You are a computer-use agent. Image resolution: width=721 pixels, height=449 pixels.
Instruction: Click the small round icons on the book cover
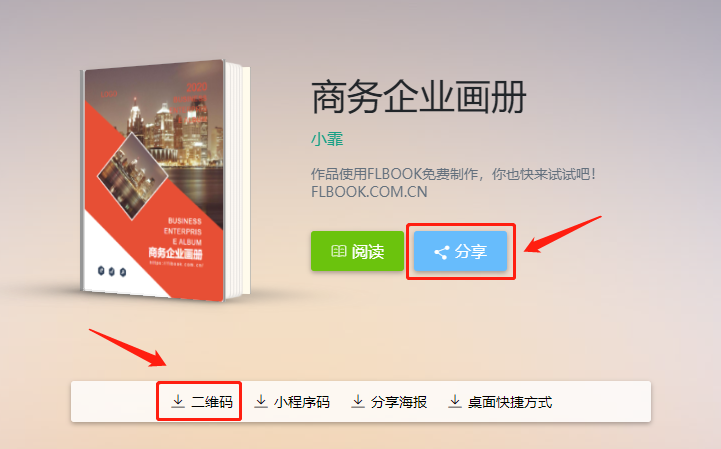click(112, 271)
